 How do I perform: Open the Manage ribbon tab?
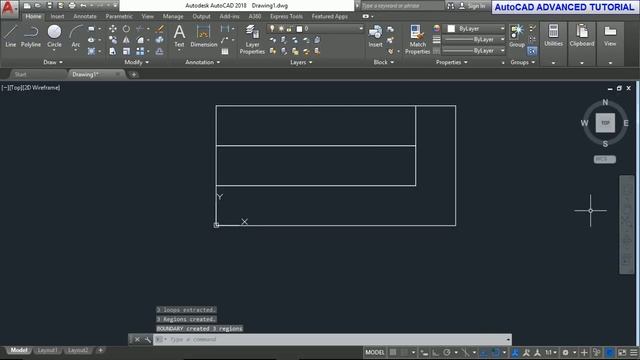tap(173, 16)
